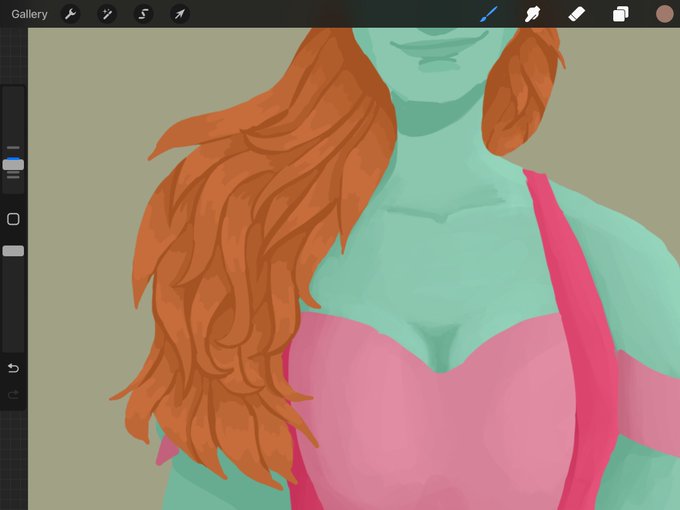The height and width of the screenshot is (510, 680).
Task: Select the Smudge tool
Action: point(532,14)
